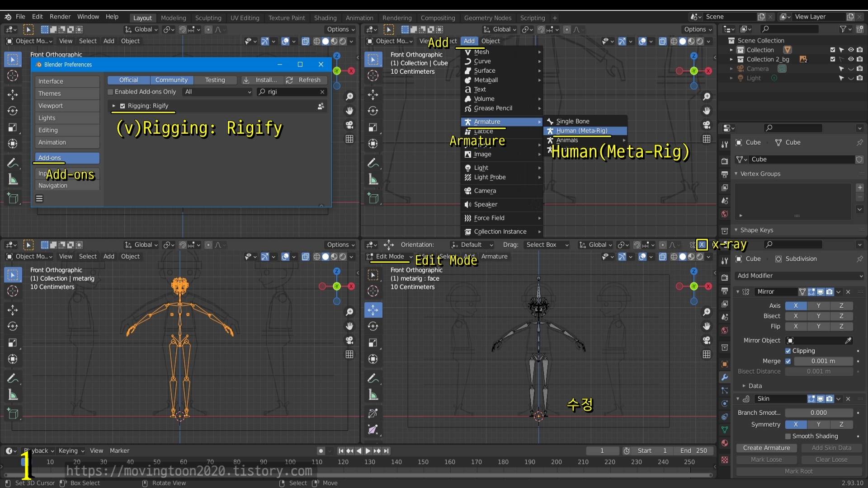Choose Single Bone from Armature submenu
This screenshot has height=488, width=868.
(585, 122)
